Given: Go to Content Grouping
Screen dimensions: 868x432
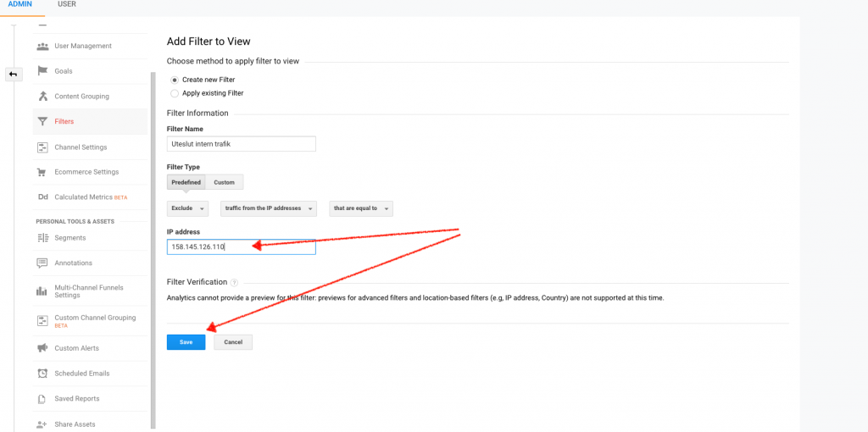Looking at the screenshot, I should [x=81, y=97].
